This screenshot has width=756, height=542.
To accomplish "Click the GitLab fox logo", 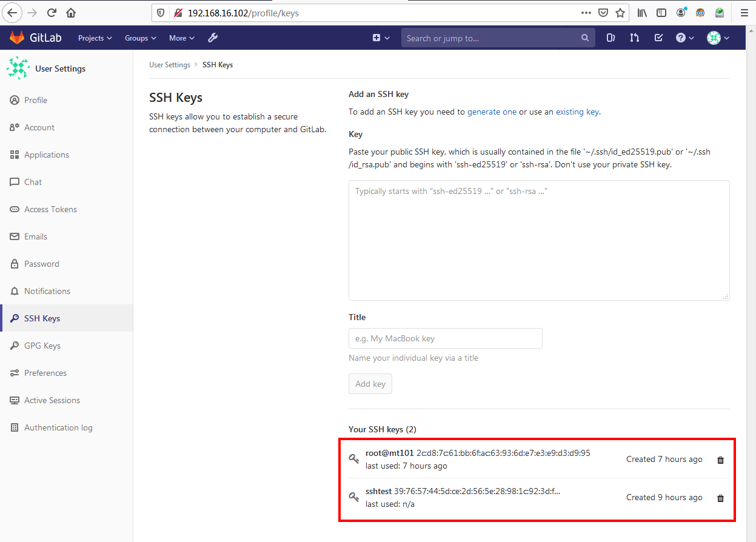I will [x=18, y=37].
